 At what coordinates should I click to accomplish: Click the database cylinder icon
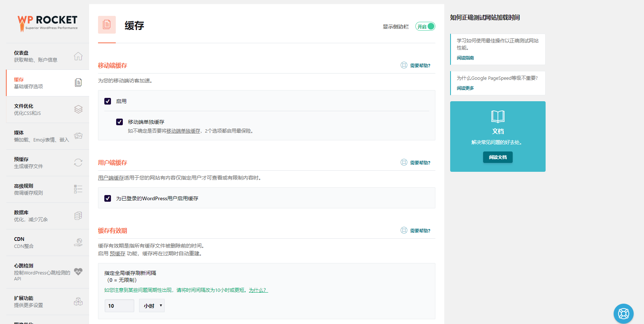pos(78,216)
